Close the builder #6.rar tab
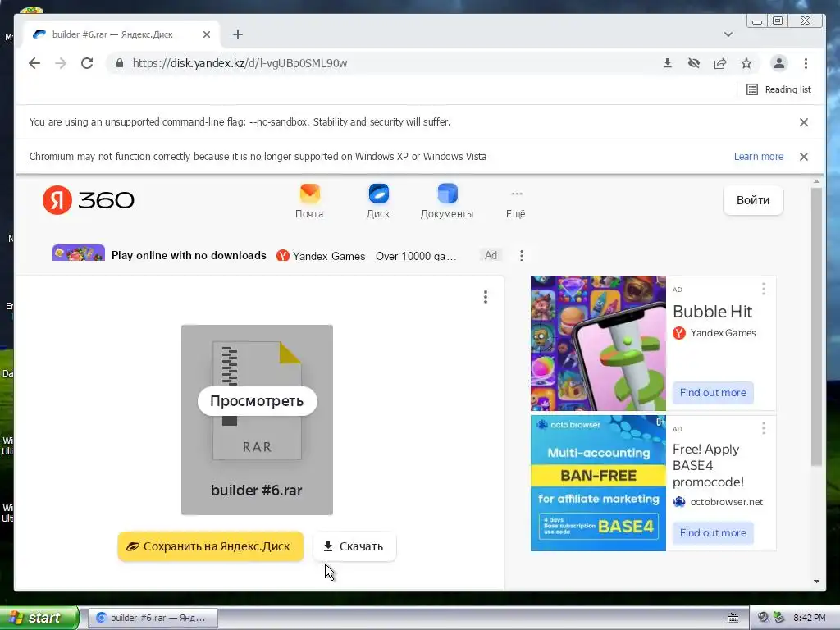 (207, 34)
